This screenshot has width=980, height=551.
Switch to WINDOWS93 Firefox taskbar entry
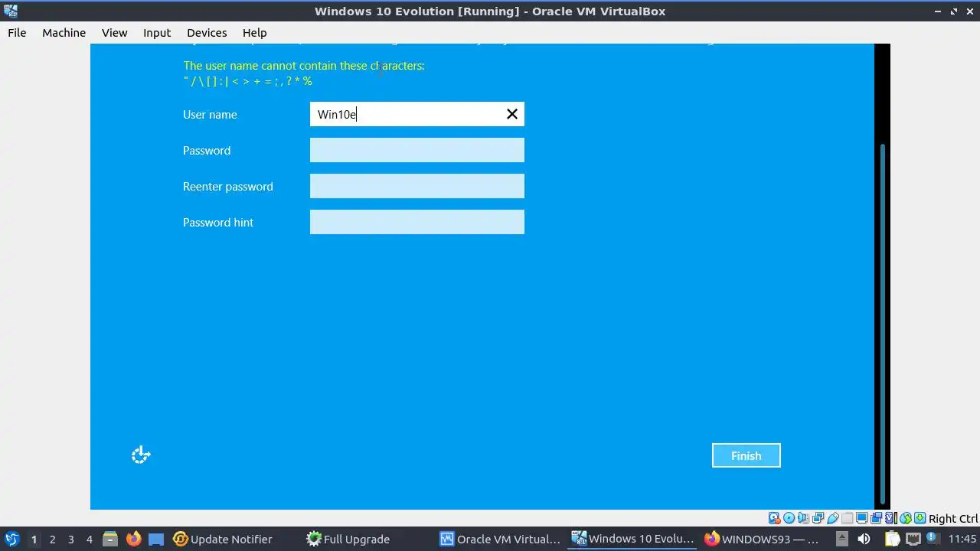[763, 539]
